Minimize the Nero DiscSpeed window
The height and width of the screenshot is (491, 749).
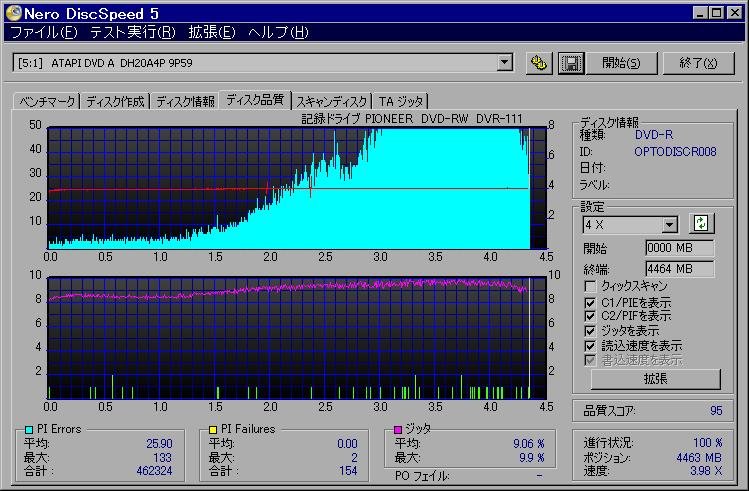pos(700,13)
